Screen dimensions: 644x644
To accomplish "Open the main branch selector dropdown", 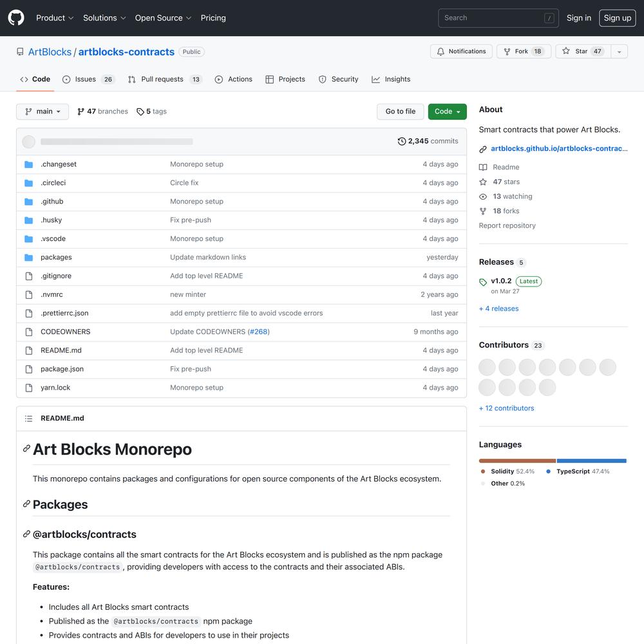I will [43, 111].
